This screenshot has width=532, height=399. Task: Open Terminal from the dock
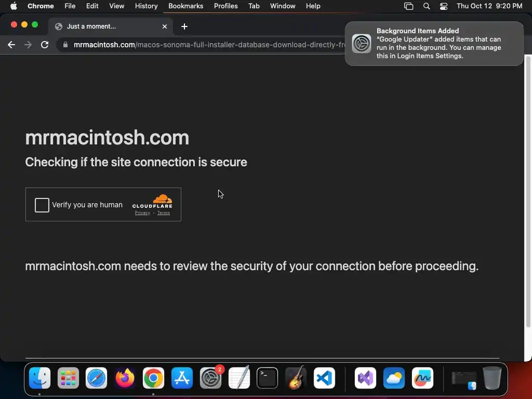pyautogui.click(x=268, y=378)
